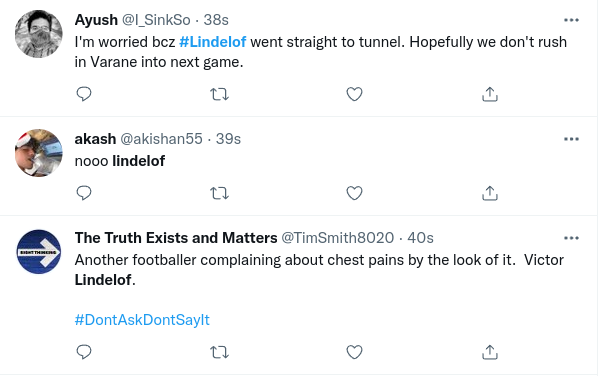Open the #DontAskDontSayIt hashtag
The width and height of the screenshot is (600, 376).
142,320
